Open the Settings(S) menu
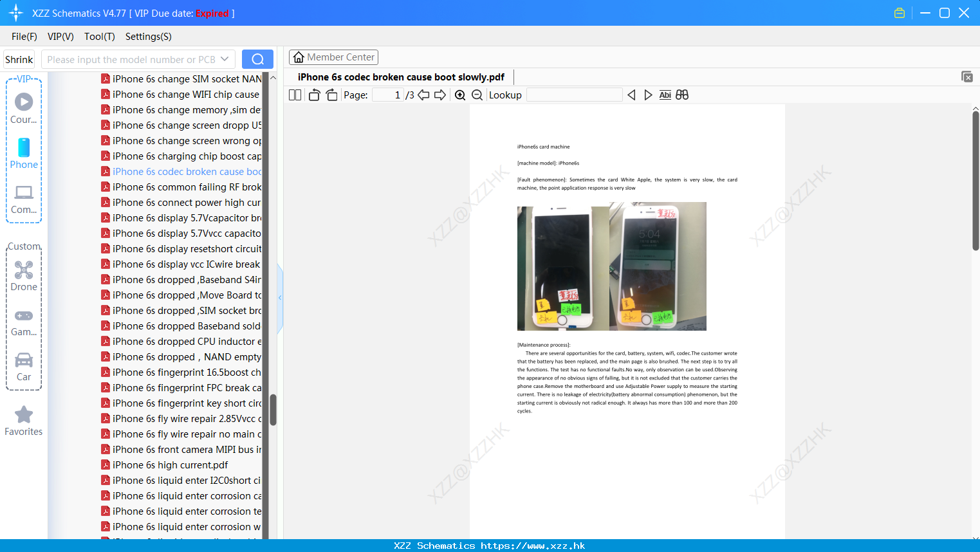This screenshot has height=552, width=980. coord(149,37)
